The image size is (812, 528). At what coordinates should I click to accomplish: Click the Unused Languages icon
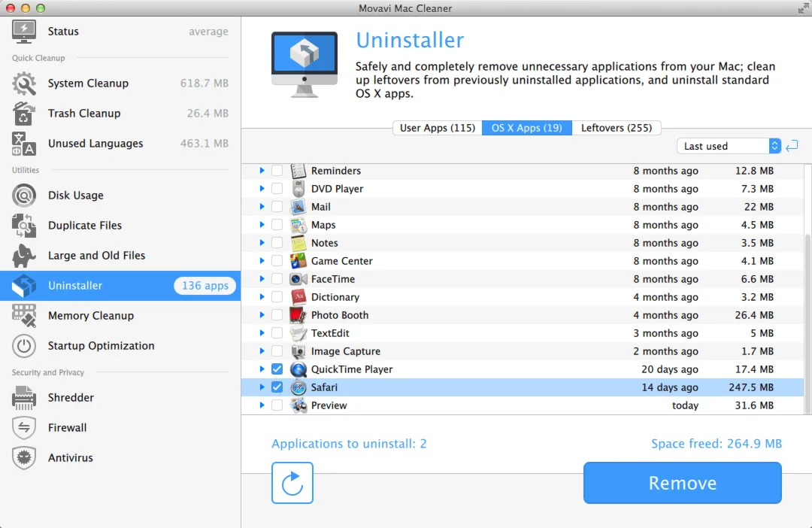[x=24, y=144]
